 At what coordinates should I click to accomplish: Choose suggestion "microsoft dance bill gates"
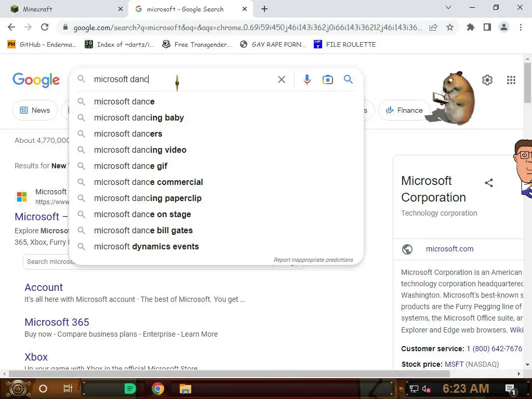[216, 230]
